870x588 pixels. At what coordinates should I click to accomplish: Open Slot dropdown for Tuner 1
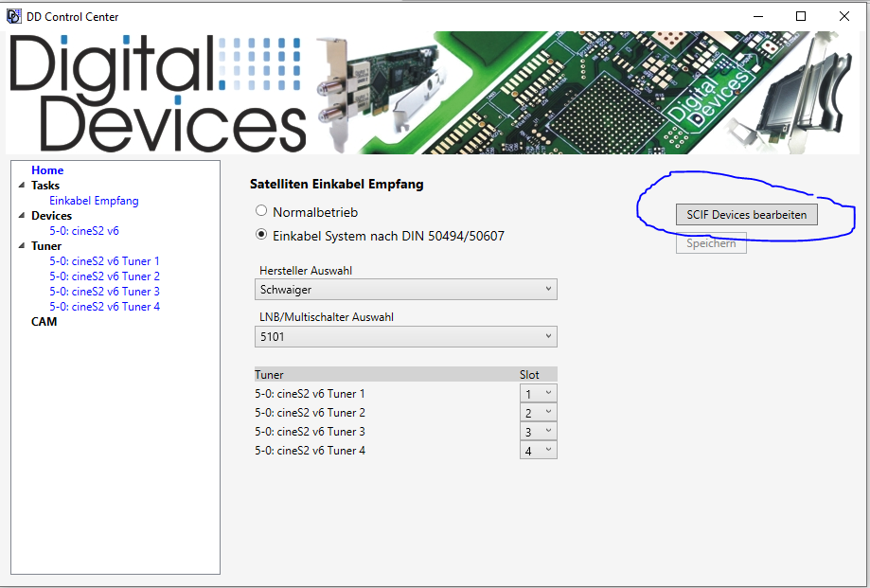click(539, 393)
